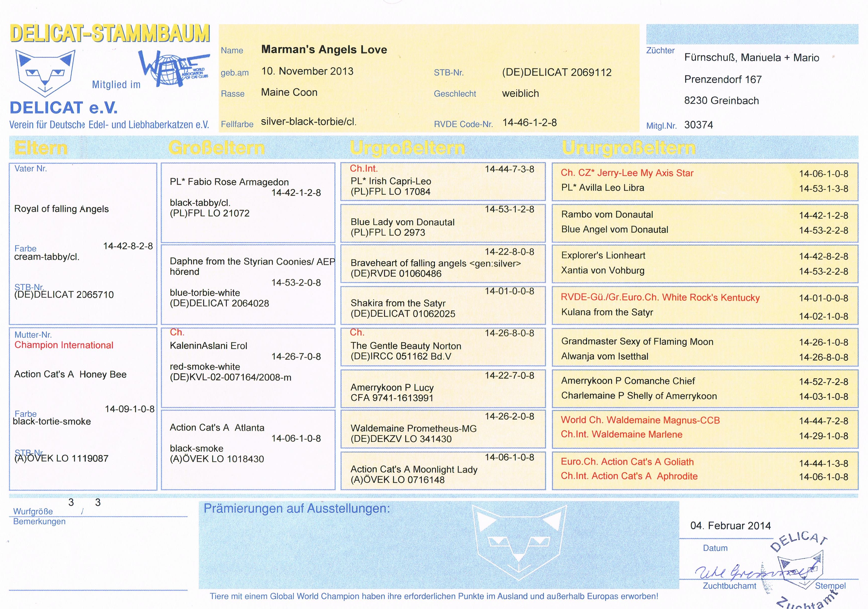Click PL* Irish Capri-Leo entry
This screenshot has width=868, height=609.
click(391, 181)
